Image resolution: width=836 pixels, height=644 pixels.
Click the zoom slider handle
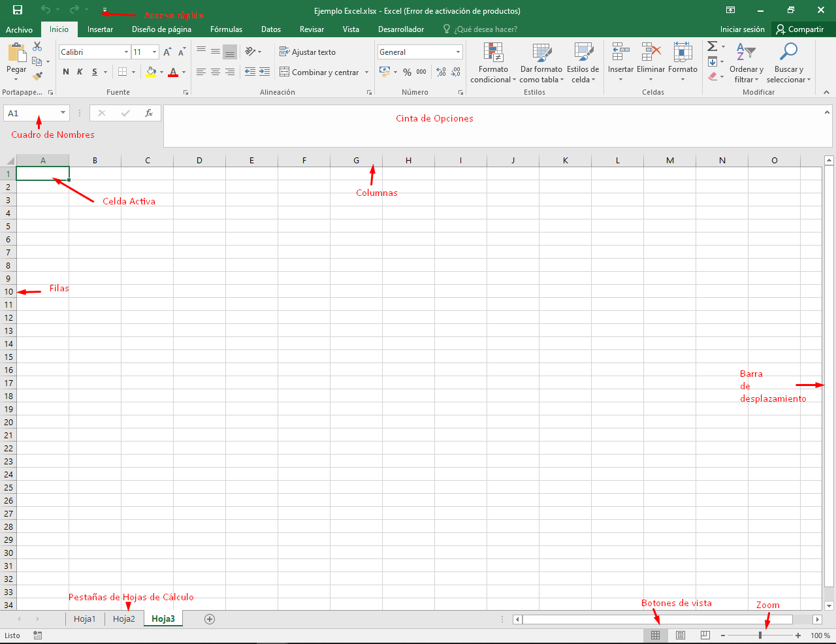point(760,636)
